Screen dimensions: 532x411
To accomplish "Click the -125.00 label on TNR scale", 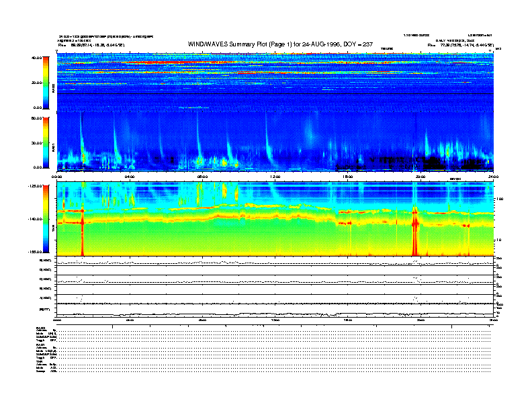I will click(35, 186).
